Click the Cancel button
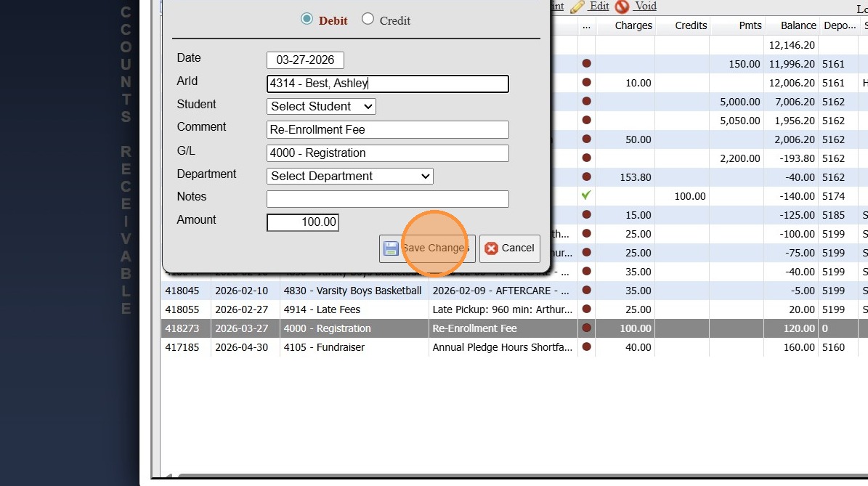This screenshot has height=486, width=868. tap(509, 248)
